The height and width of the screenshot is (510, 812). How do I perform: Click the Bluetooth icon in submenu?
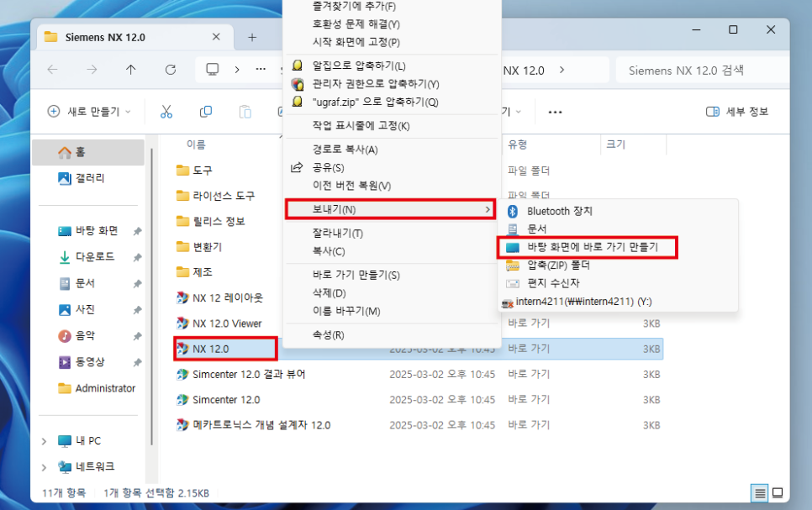(513, 211)
